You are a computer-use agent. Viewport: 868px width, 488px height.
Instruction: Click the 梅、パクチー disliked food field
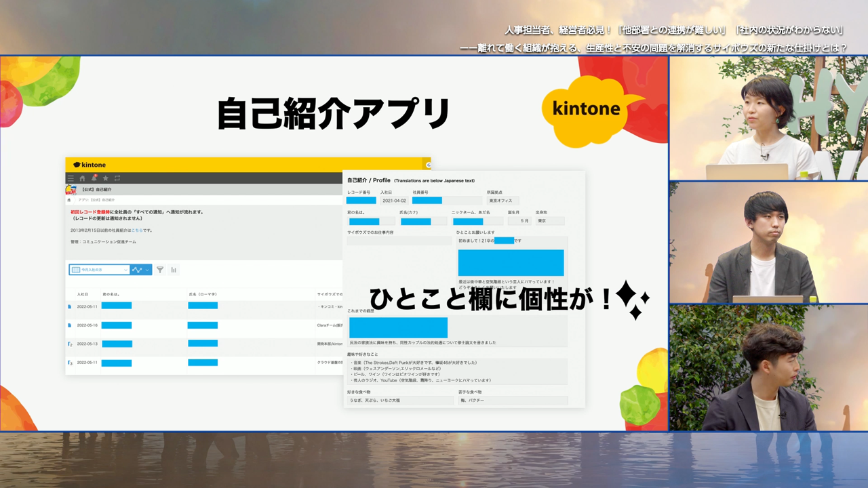513,401
